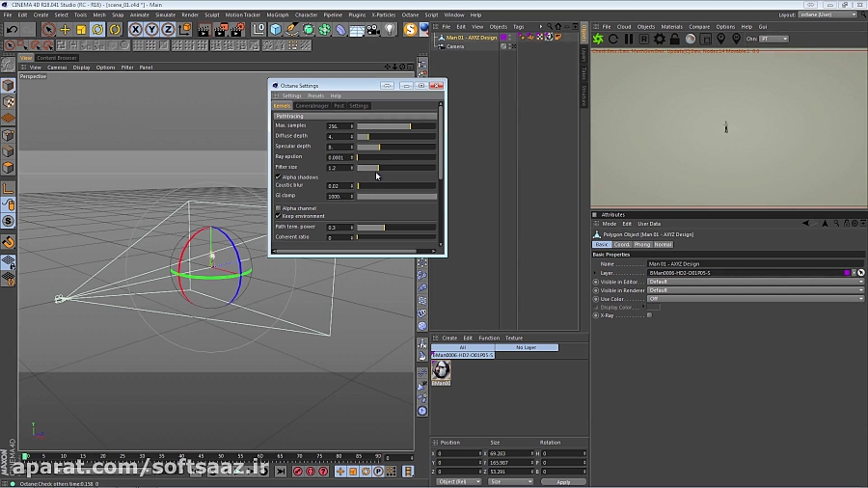The width and height of the screenshot is (868, 488).
Task: Select the Coord. tab in Attributes
Action: coord(622,245)
